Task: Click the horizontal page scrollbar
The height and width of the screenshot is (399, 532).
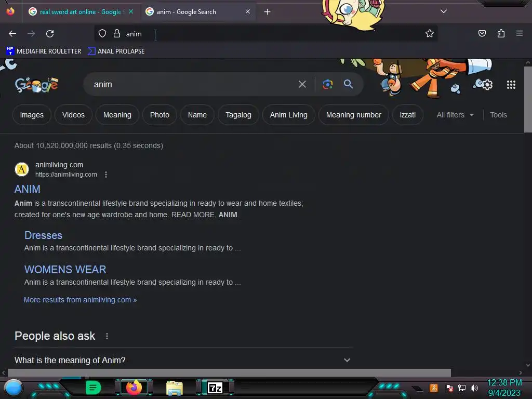Action: pyautogui.click(x=229, y=373)
